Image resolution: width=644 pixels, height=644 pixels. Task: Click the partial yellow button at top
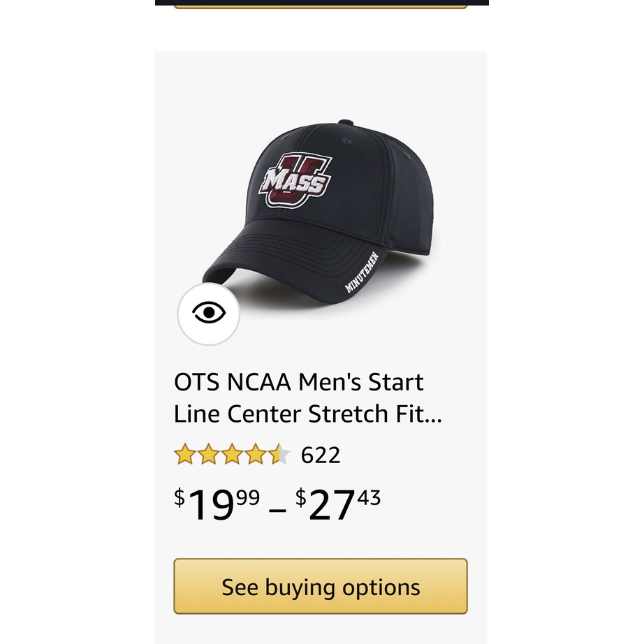point(321,6)
